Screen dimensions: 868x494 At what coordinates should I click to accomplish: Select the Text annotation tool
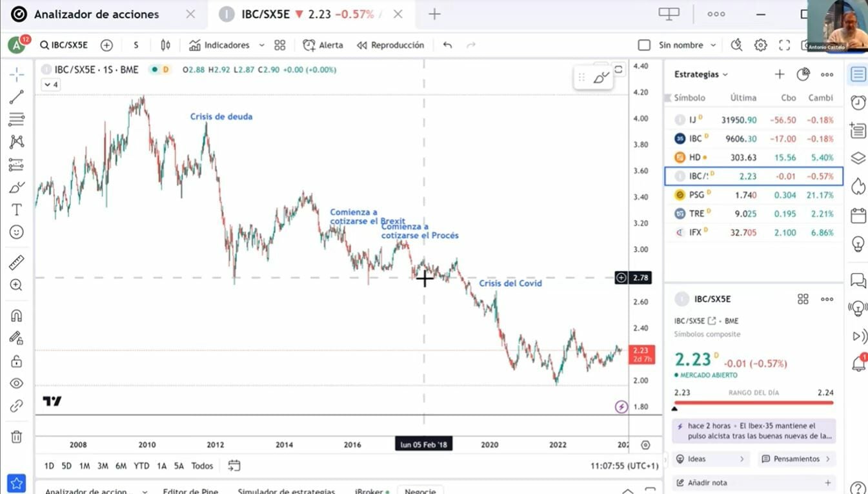[x=17, y=210]
